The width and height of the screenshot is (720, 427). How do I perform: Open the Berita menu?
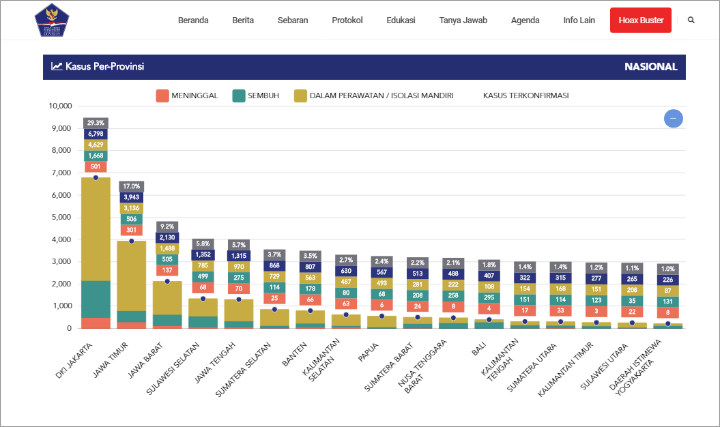(243, 20)
